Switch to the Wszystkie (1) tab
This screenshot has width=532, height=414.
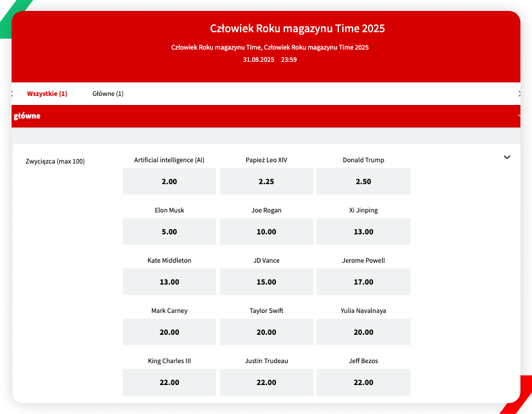click(47, 94)
